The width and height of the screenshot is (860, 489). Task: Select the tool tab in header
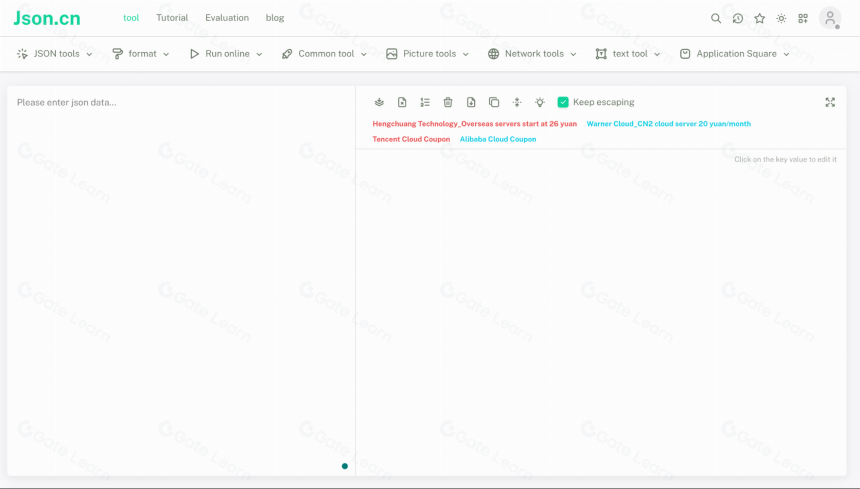pyautogui.click(x=131, y=18)
